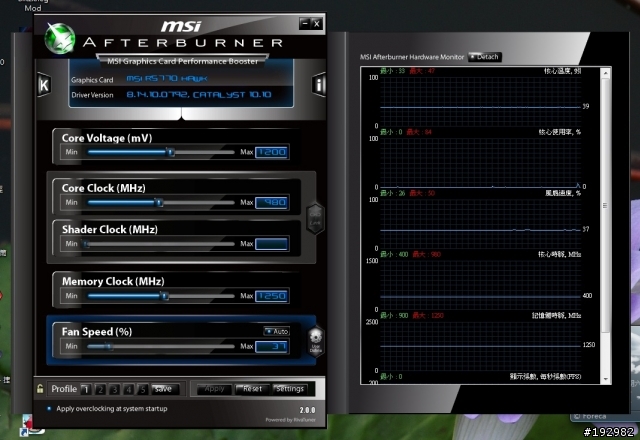The height and width of the screenshot is (440, 640).
Task: Toggle the core-shader clock Link button
Action: click(x=315, y=219)
